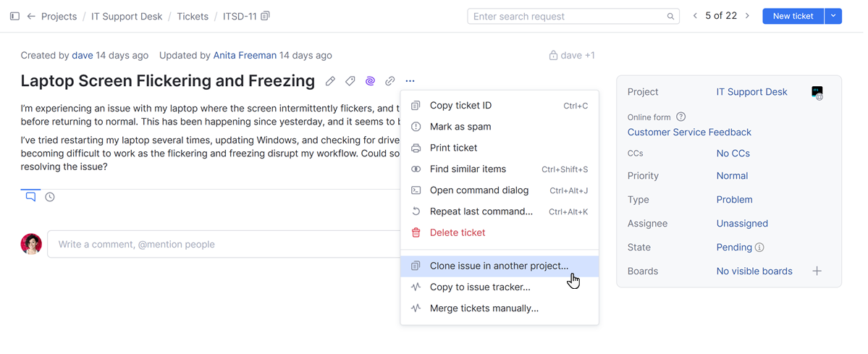Add a board with the plus icon
The height and width of the screenshot is (354, 868).
[817, 271]
